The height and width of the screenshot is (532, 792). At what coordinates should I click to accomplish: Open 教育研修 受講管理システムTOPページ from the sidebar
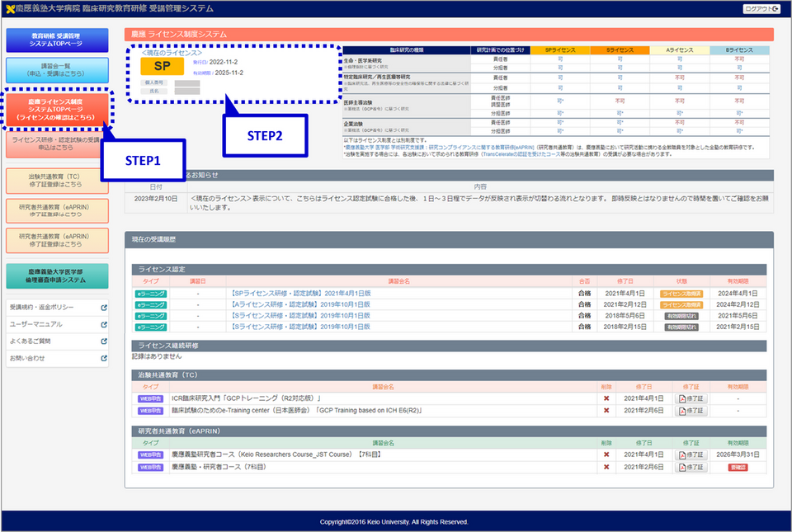[x=57, y=40]
